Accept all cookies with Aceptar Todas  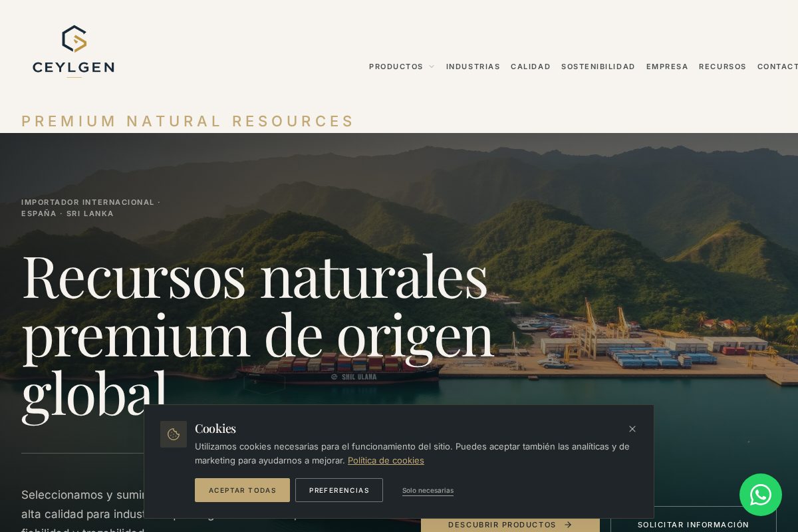[242, 490]
